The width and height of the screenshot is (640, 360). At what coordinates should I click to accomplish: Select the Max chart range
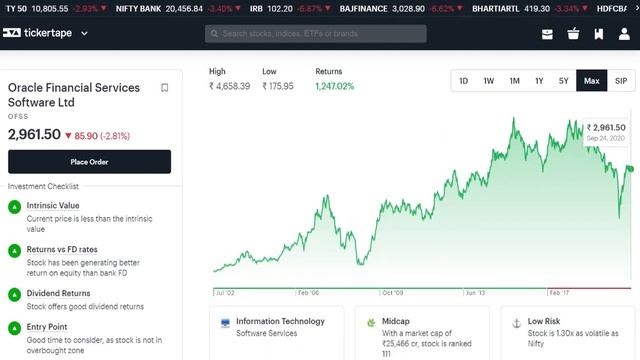591,81
